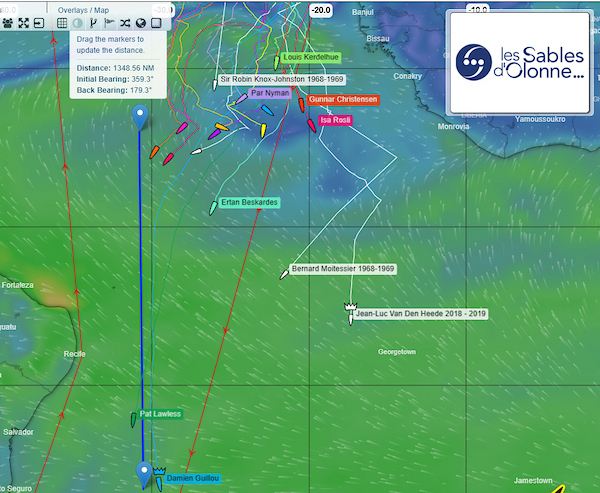Click the Georgetown label
The image size is (600, 493).
tap(397, 352)
